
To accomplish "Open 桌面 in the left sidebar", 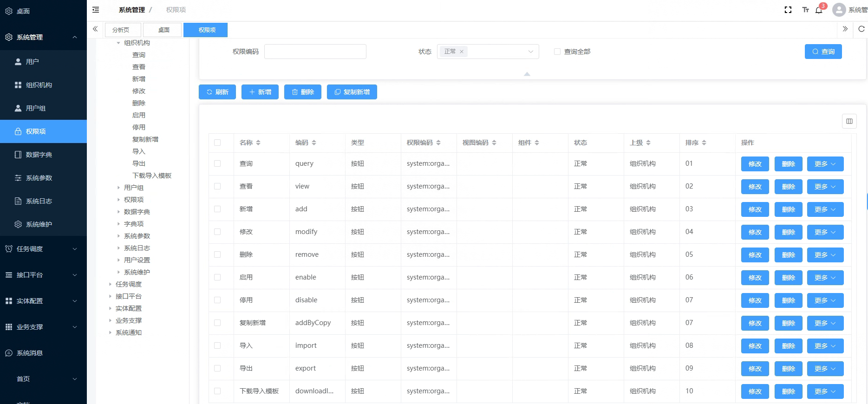I will pyautogui.click(x=43, y=11).
